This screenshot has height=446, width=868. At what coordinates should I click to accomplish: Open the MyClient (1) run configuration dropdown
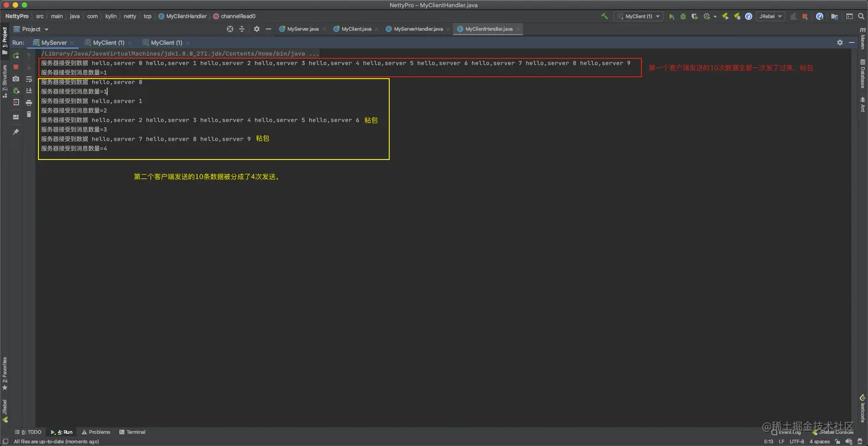pyautogui.click(x=638, y=17)
